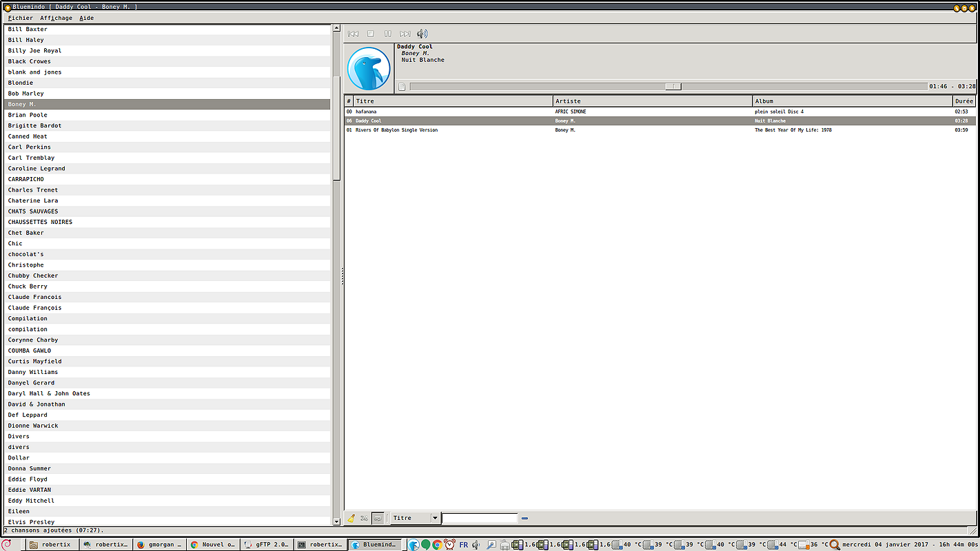Select Bob Marley artist

click(x=167, y=94)
